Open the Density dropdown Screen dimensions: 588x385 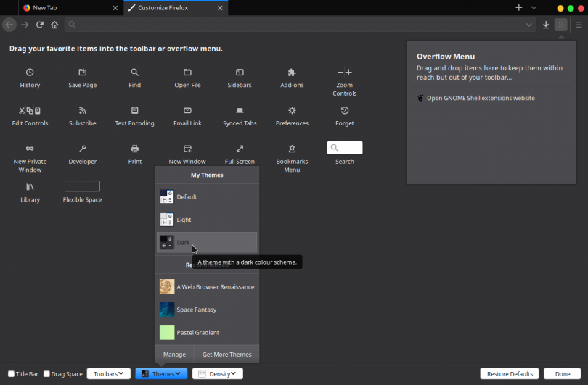tap(218, 374)
